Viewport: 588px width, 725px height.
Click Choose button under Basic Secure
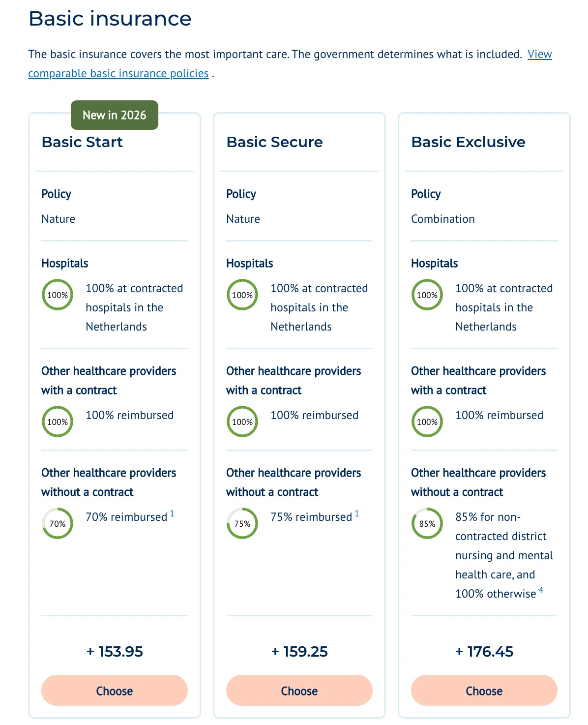point(299,691)
